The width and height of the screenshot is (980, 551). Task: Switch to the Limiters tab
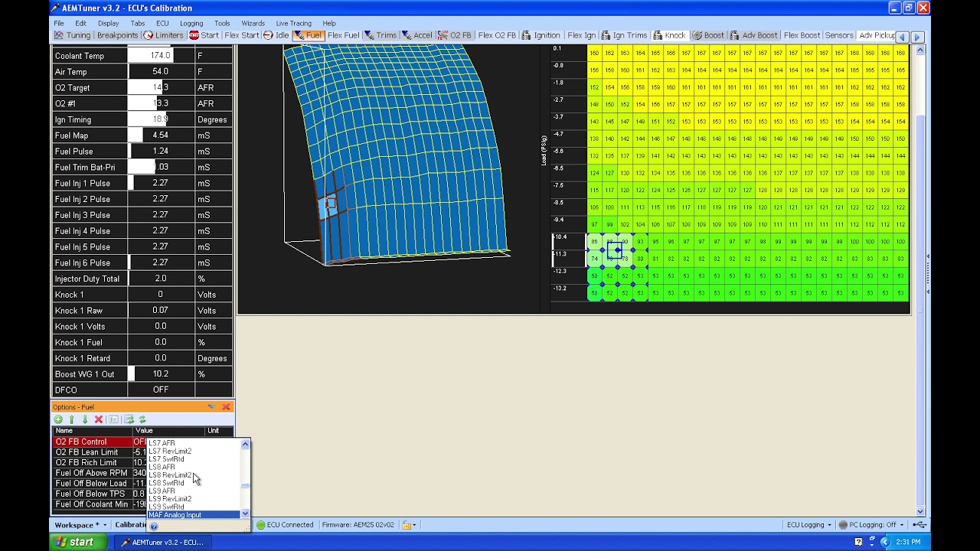164,35
